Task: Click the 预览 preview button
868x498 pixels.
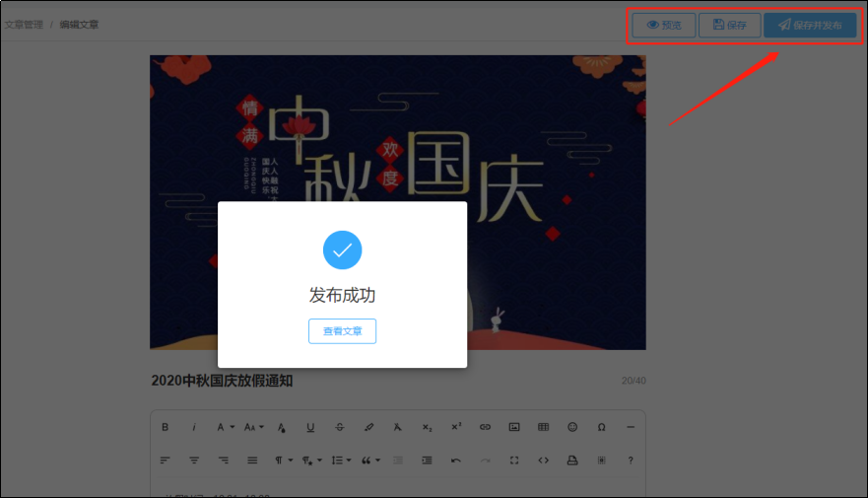Action: point(664,25)
